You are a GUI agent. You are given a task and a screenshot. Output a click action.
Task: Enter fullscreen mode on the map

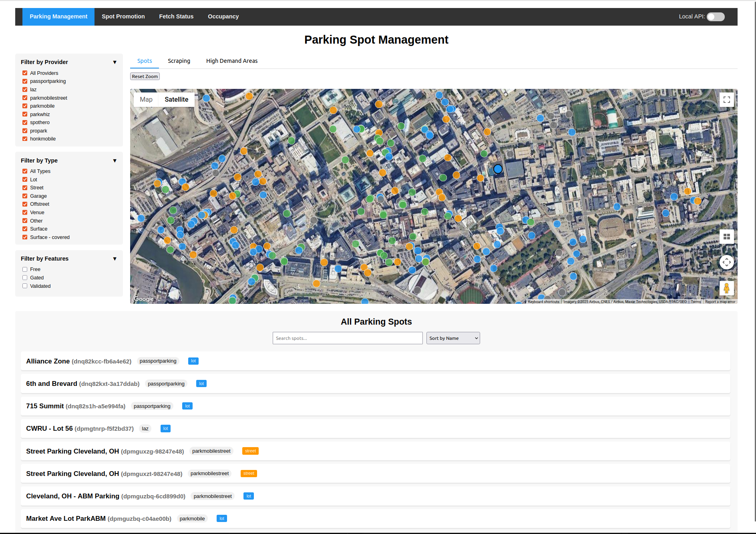pyautogui.click(x=726, y=100)
